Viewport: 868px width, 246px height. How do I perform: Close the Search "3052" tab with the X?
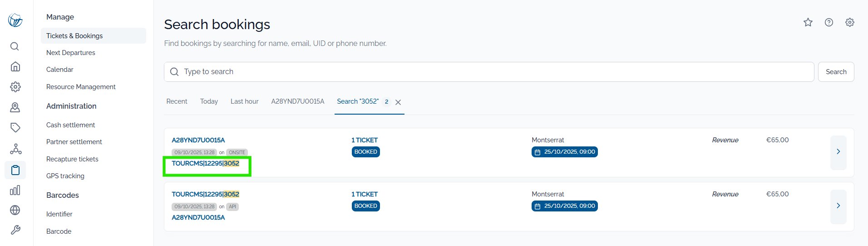pos(398,102)
